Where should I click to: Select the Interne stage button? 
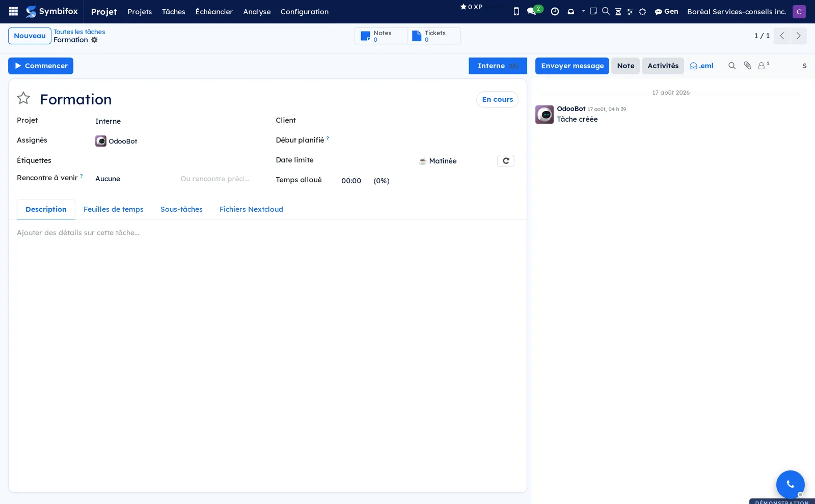coord(498,66)
